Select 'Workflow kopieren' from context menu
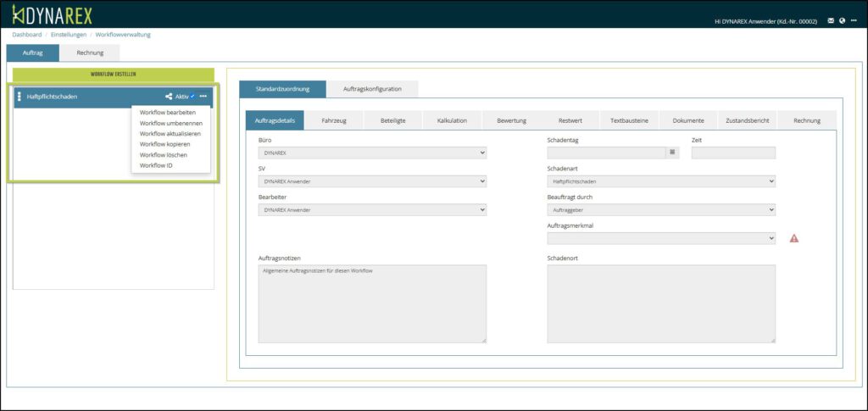The height and width of the screenshot is (411, 868). [x=165, y=144]
